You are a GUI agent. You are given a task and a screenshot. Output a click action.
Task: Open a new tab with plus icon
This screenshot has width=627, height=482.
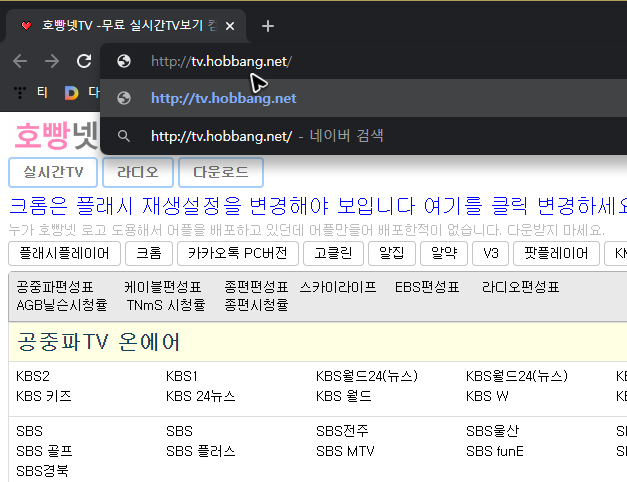coord(268,26)
